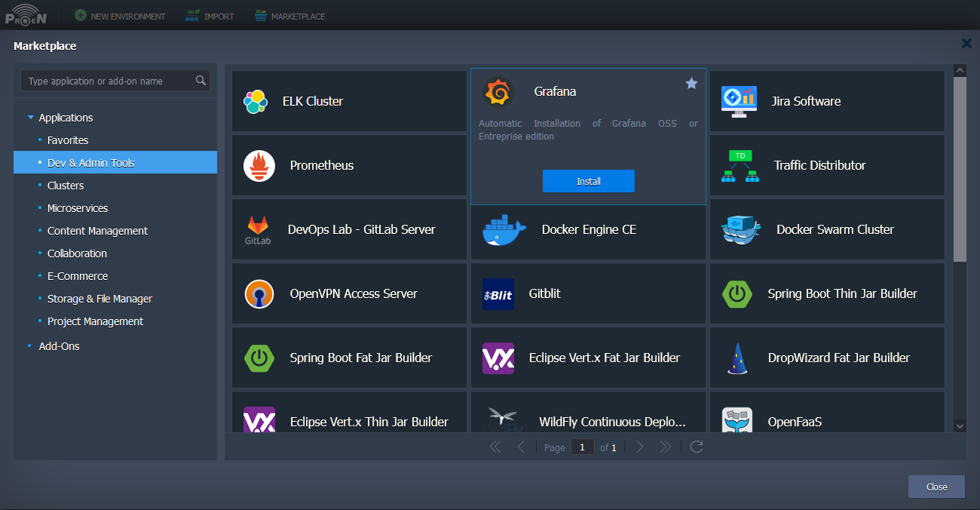Viewport: 980px width, 510px height.
Task: Click the vertical scrollbar thumb
Action: click(960, 169)
